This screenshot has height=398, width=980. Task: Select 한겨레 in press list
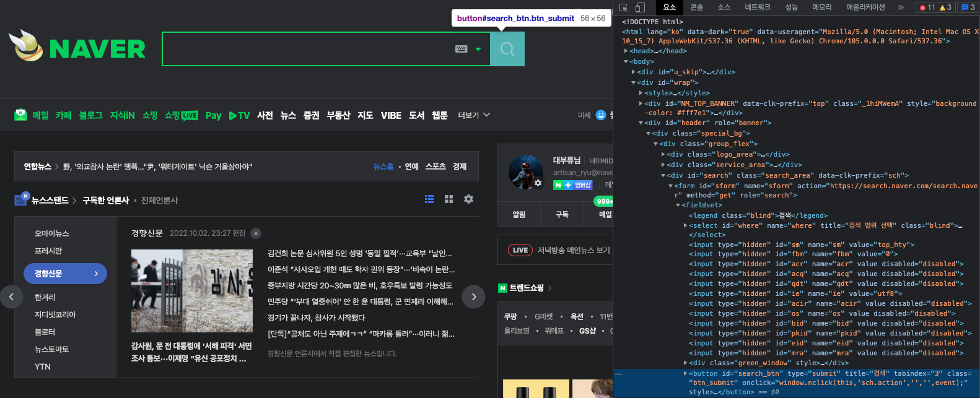click(x=45, y=297)
